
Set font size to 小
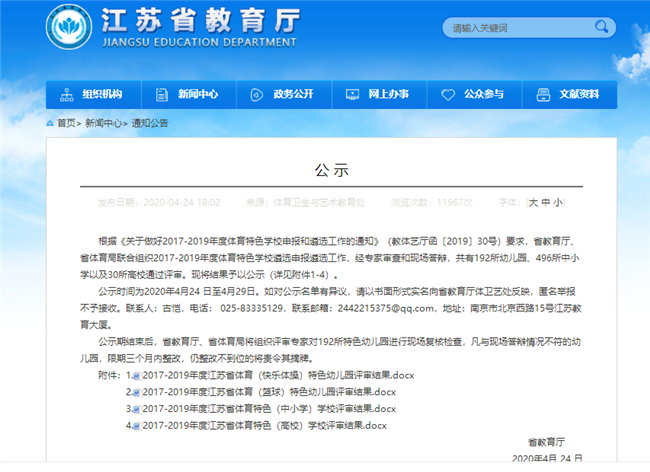(558, 203)
